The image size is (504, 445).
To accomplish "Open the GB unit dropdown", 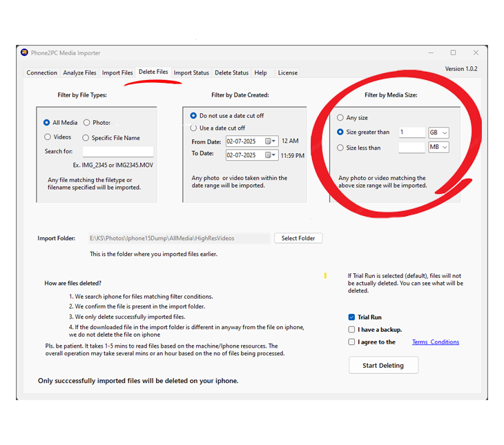I will point(438,132).
